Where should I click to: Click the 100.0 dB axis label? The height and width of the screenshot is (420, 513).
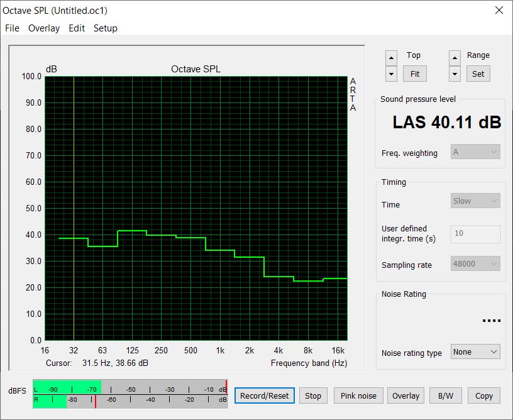click(x=31, y=77)
